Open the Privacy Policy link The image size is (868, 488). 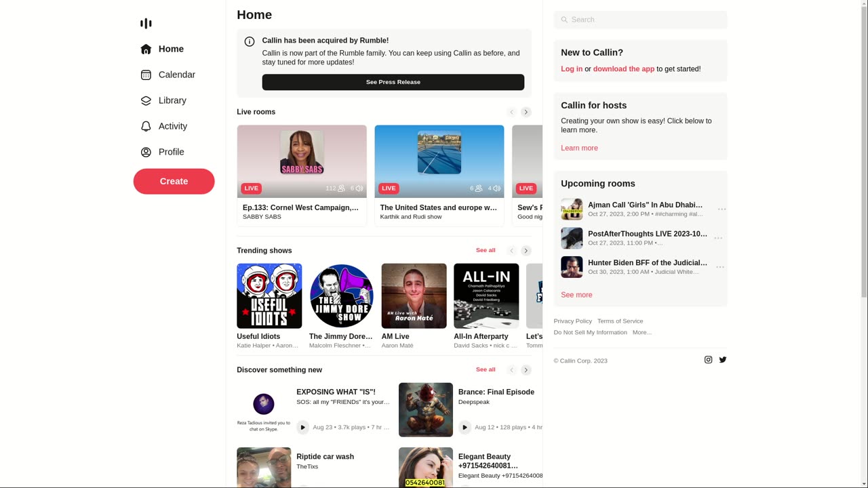pyautogui.click(x=573, y=321)
